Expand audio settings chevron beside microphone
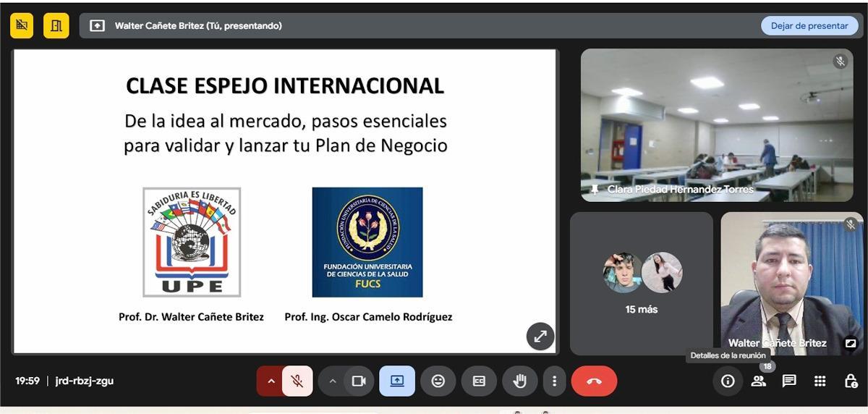 click(271, 381)
